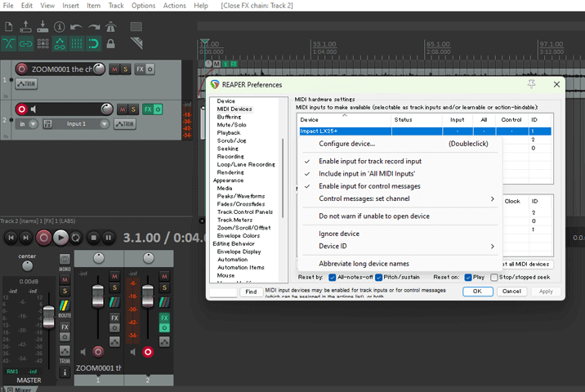Viewport: 585px width, 392px height.
Task: Toggle the Locking padlock icon
Action: [110, 44]
